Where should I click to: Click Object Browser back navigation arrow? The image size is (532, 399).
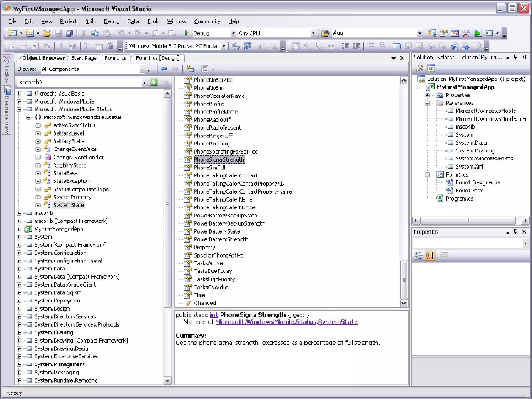coord(164,69)
